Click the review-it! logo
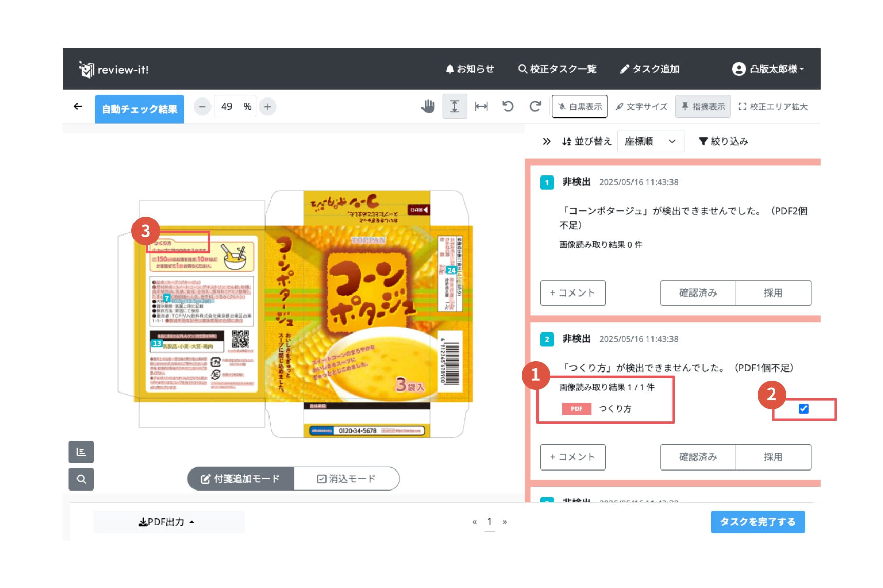Screen dimensions: 883x588 [x=114, y=69]
